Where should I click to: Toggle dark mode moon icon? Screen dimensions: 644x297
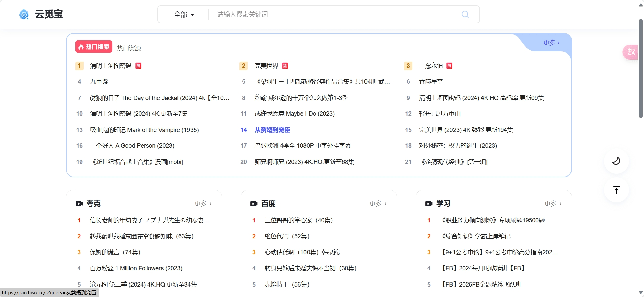pos(616,161)
